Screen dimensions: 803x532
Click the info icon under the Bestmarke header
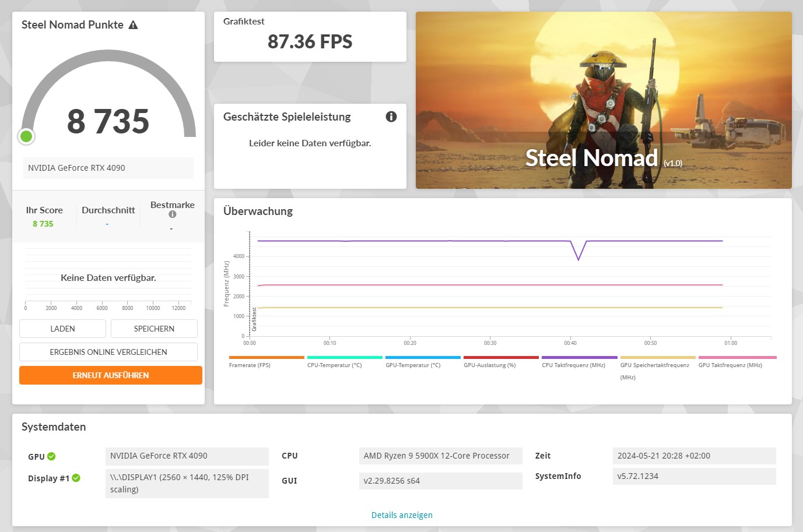click(x=172, y=213)
